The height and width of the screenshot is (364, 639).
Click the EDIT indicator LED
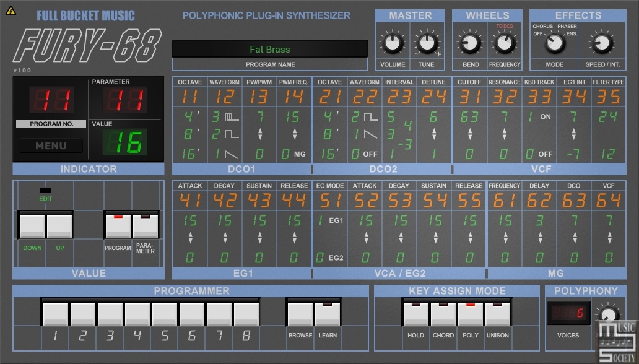[x=46, y=190]
